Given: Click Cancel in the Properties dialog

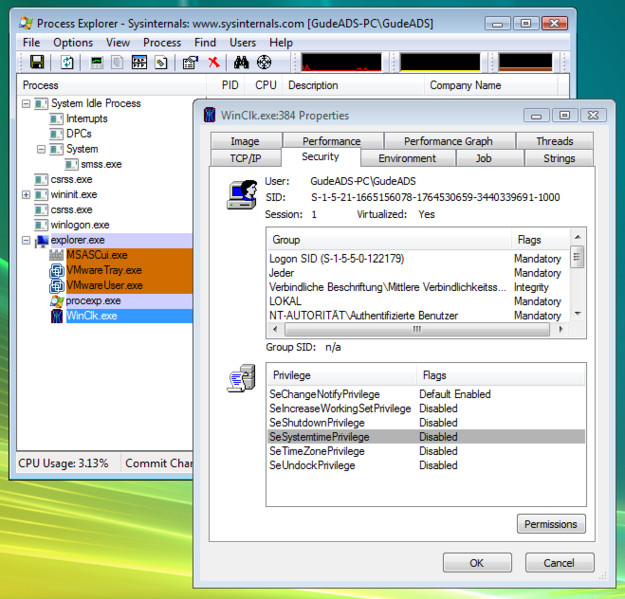Looking at the screenshot, I should [559, 563].
